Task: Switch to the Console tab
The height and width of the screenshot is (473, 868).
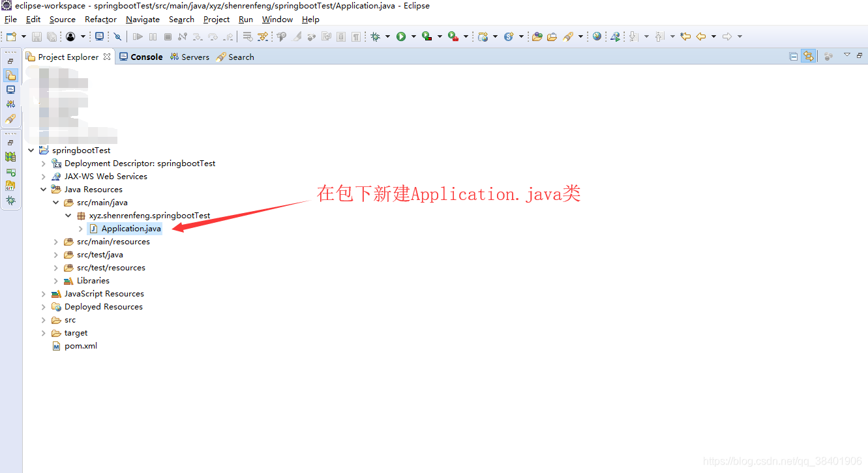Action: [x=141, y=57]
